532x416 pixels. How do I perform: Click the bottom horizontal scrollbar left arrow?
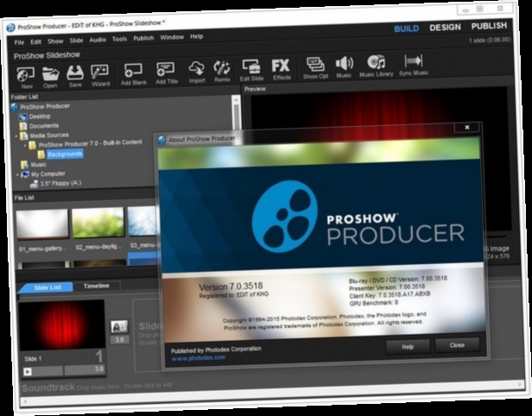coord(24,402)
